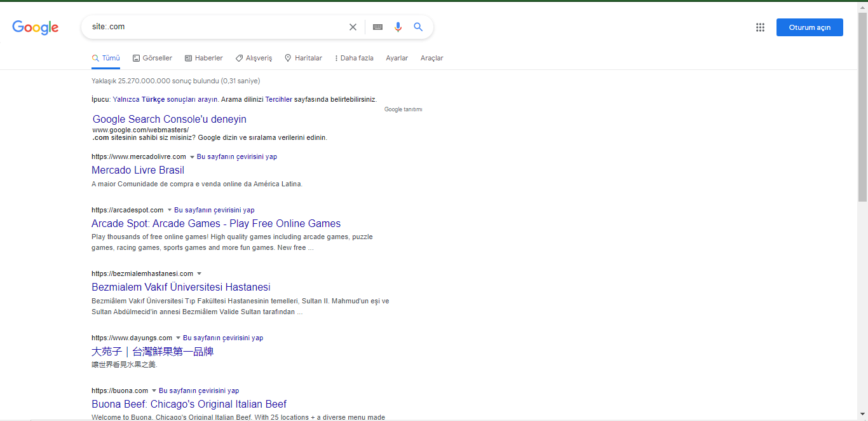Image resolution: width=868 pixels, height=421 pixels.
Task: Open Ayarlar search settings
Action: click(397, 58)
